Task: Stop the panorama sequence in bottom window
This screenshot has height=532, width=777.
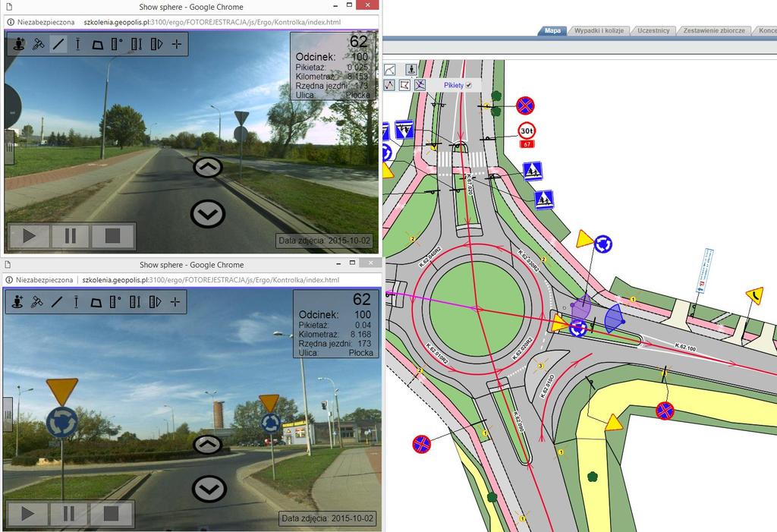Action: click(x=111, y=513)
